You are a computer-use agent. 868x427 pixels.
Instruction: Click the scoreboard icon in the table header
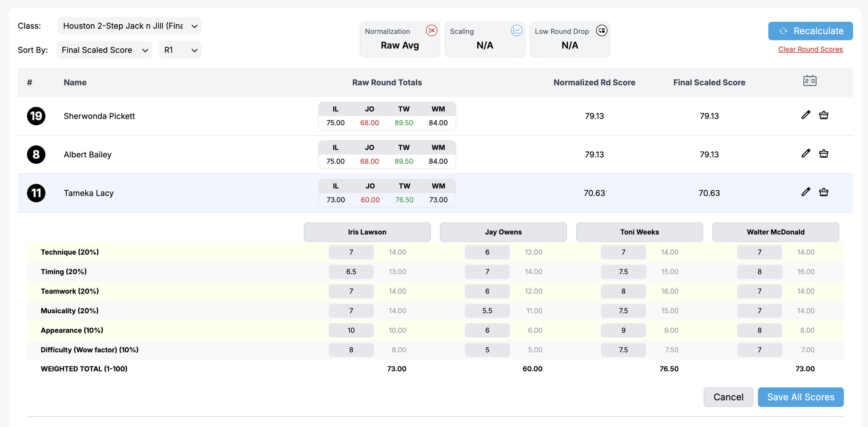[810, 81]
